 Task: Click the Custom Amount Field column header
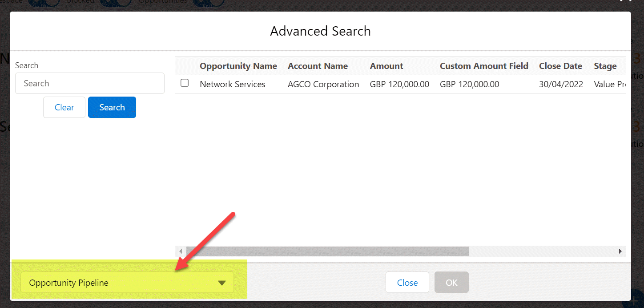click(x=484, y=66)
